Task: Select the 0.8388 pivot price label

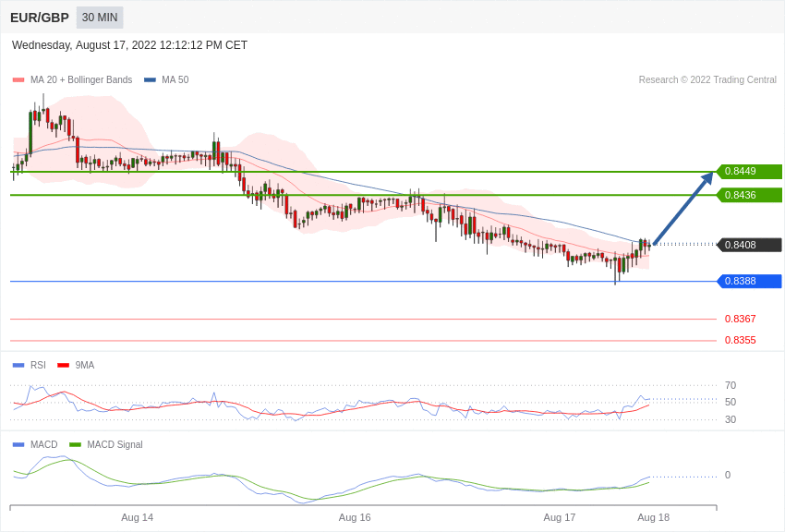Action: (750, 282)
